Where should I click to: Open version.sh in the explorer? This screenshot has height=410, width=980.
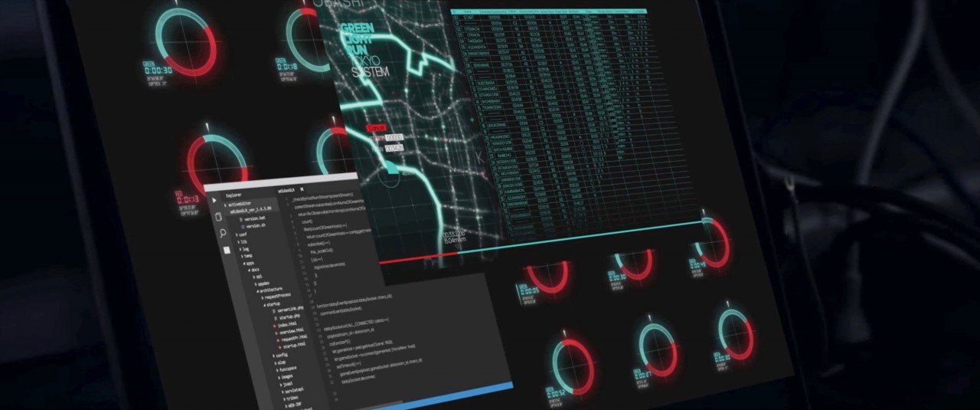coord(254,225)
